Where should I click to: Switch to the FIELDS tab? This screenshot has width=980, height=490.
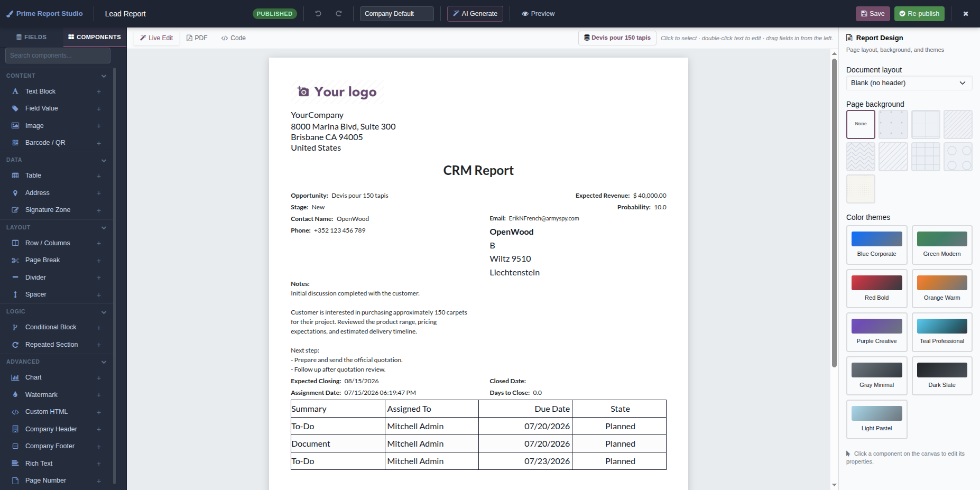pyautogui.click(x=31, y=37)
